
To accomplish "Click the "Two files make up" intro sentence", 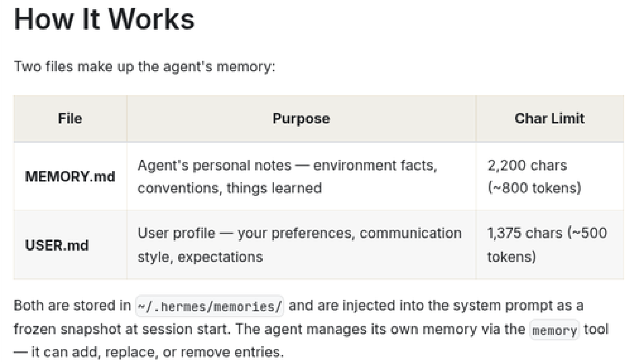I will tap(145, 66).
